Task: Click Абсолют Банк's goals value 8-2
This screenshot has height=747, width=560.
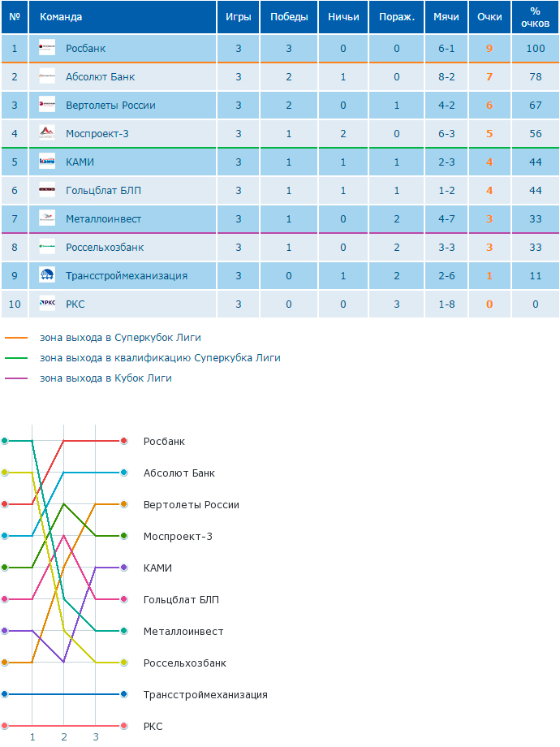Action: point(446,76)
